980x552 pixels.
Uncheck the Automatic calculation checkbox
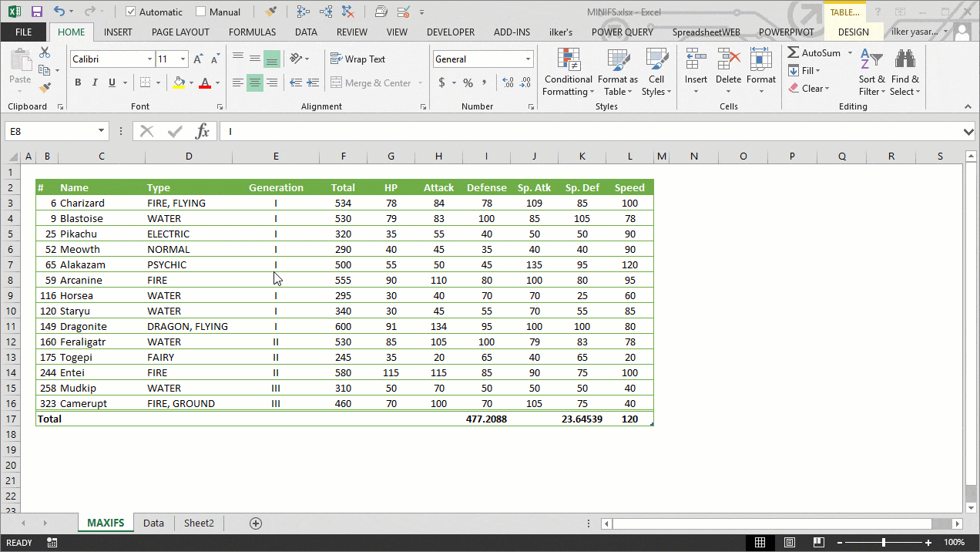pyautogui.click(x=129, y=12)
